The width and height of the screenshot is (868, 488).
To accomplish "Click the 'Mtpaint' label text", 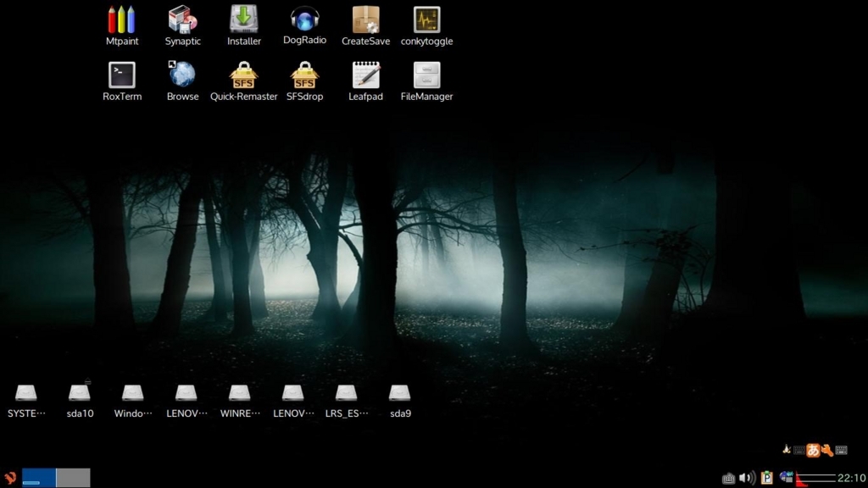I will pyautogui.click(x=122, y=42).
